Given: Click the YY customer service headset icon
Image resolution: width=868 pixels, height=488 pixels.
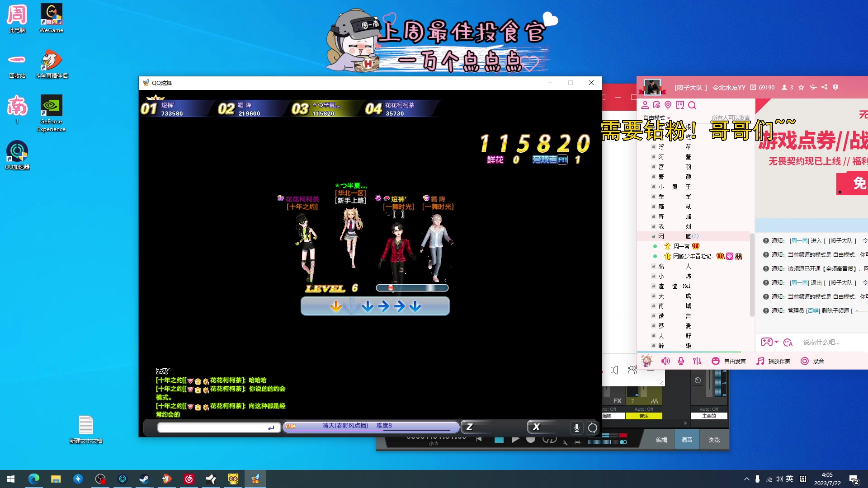Looking at the screenshot, I should (x=656, y=105).
